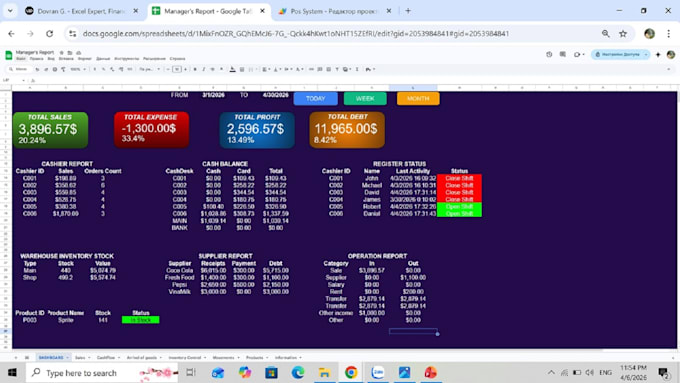
Task: Open the new browser tab button
Action: pos(408,11)
